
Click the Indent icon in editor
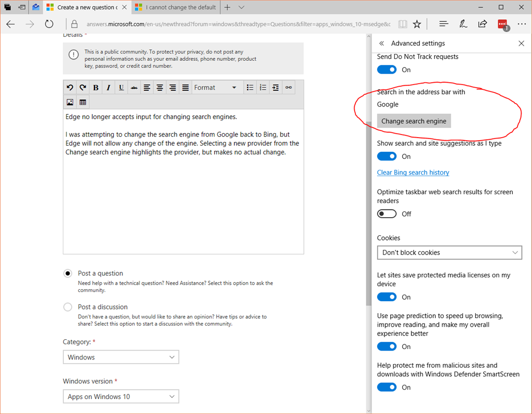275,88
